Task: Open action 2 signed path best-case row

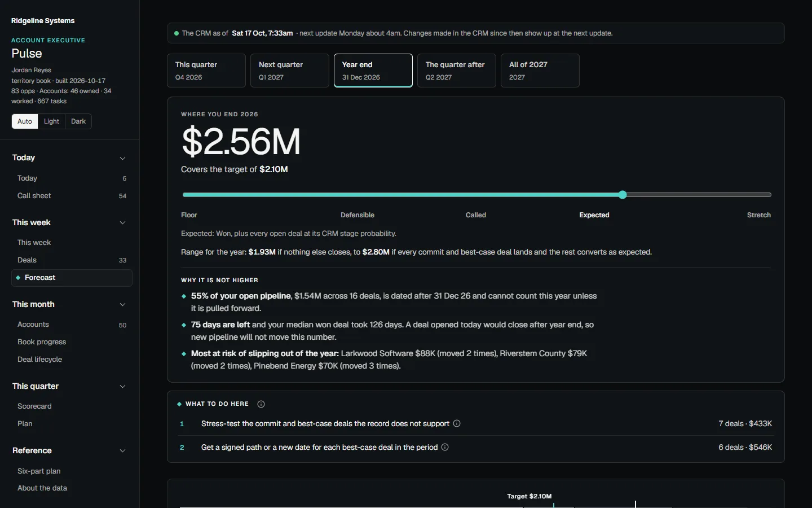Action: point(475,448)
